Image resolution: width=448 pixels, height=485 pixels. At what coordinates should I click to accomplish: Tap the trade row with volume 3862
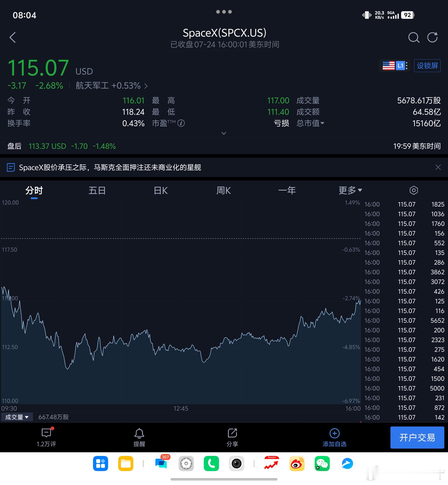[x=404, y=272]
